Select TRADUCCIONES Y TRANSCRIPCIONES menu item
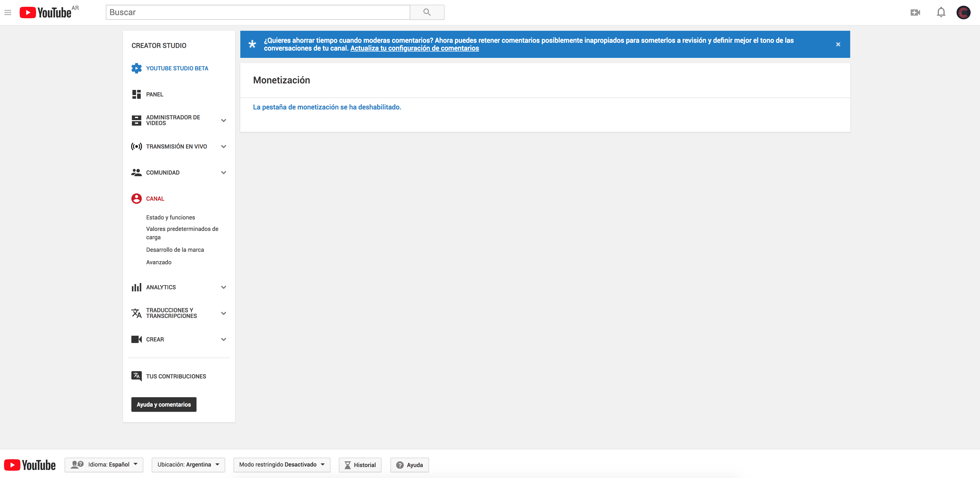The width and height of the screenshot is (980, 478). pos(171,313)
